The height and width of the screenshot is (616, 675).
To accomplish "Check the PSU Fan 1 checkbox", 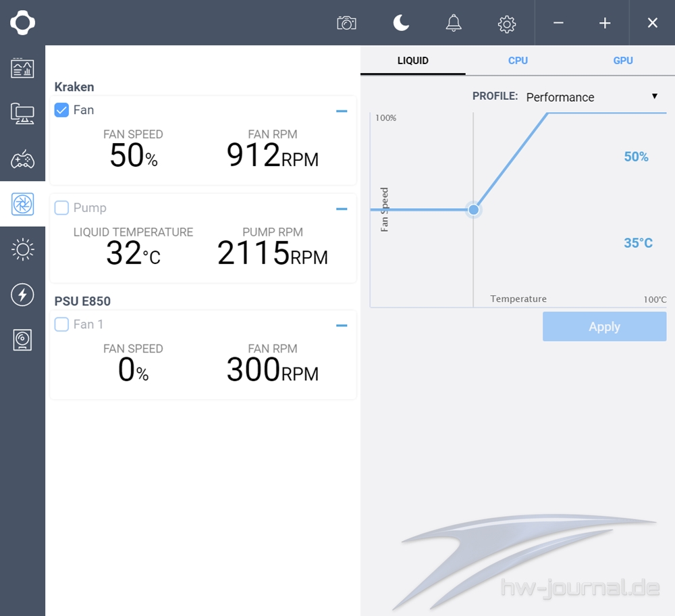I will click(x=61, y=324).
